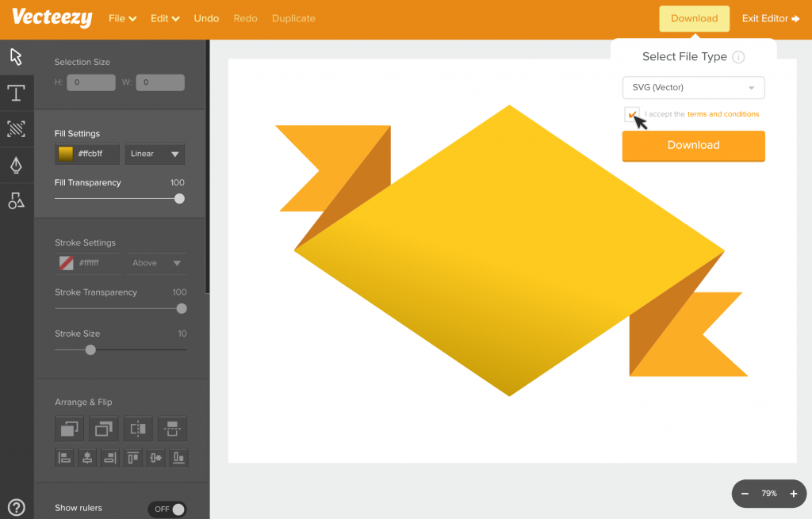This screenshot has width=812, height=519.
Task: Click the align-left icon under Arrange & Flip
Action: coord(64,457)
